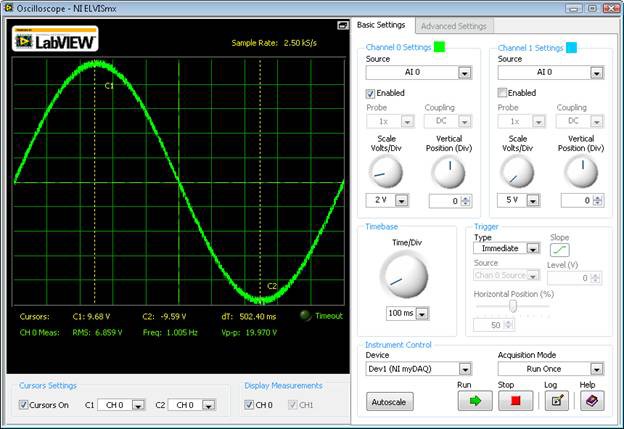This screenshot has width=624, height=429.
Task: Enable the Channel 1 Enabled checkbox
Action: point(502,93)
